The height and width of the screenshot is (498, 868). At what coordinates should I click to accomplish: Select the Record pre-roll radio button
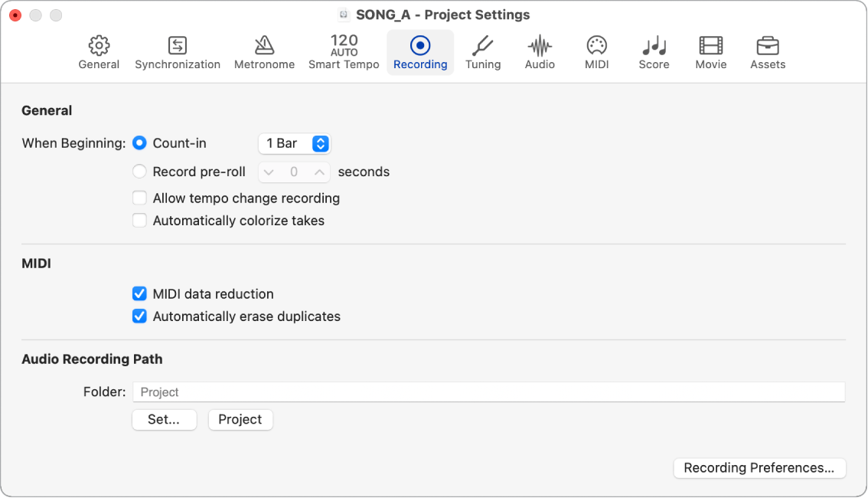139,172
